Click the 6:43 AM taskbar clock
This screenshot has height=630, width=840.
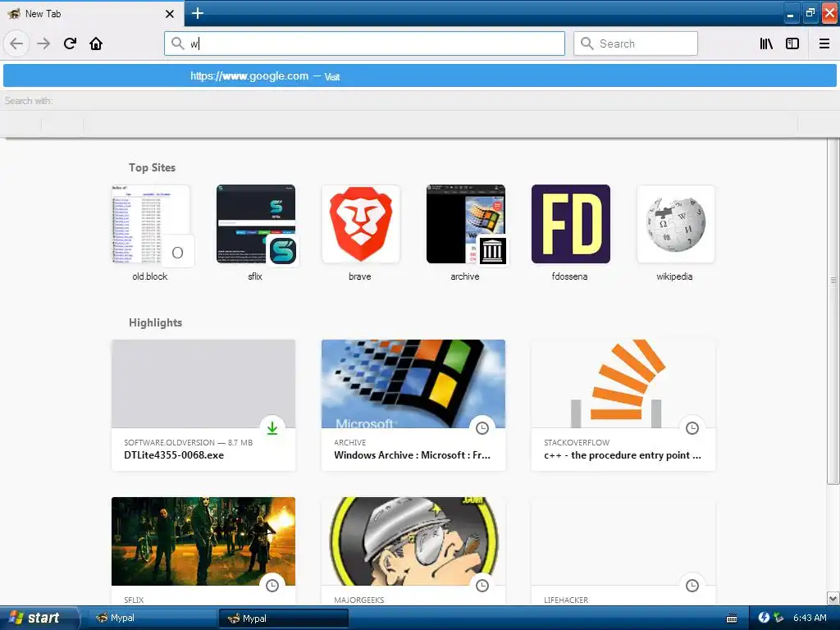coord(810,618)
